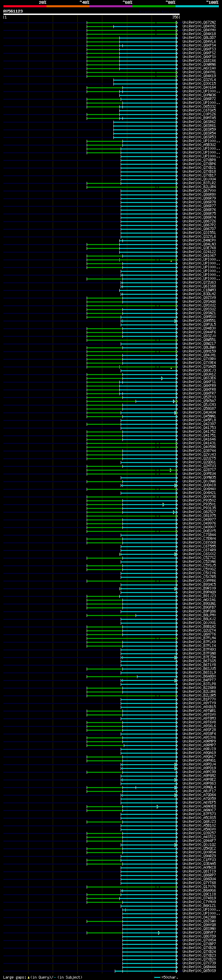The width and height of the screenshot is (222, 980).
Task: Pick the UniRef100_C0PSZ6 row label
Action: pyautogui.click(x=199, y=114)
